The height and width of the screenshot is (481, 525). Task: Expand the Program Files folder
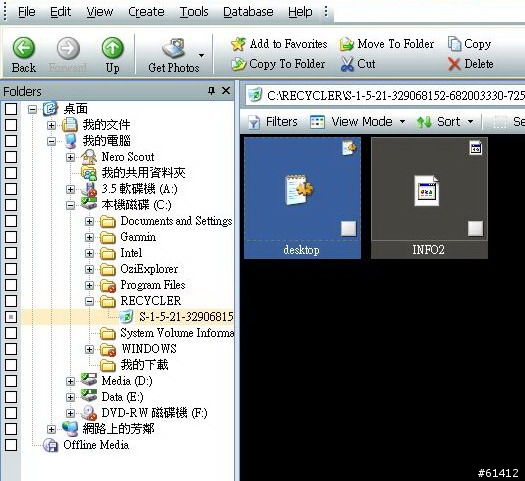89,286
